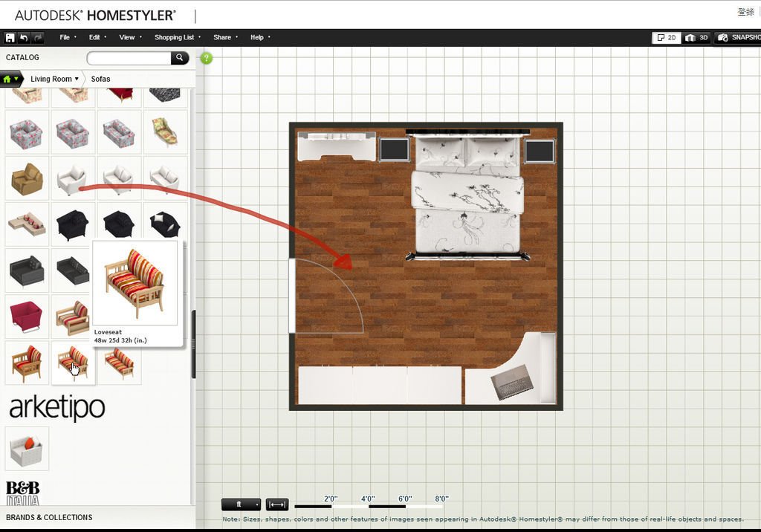
Task: Select the white armchair with pillow thumbnail
Action: [73, 178]
